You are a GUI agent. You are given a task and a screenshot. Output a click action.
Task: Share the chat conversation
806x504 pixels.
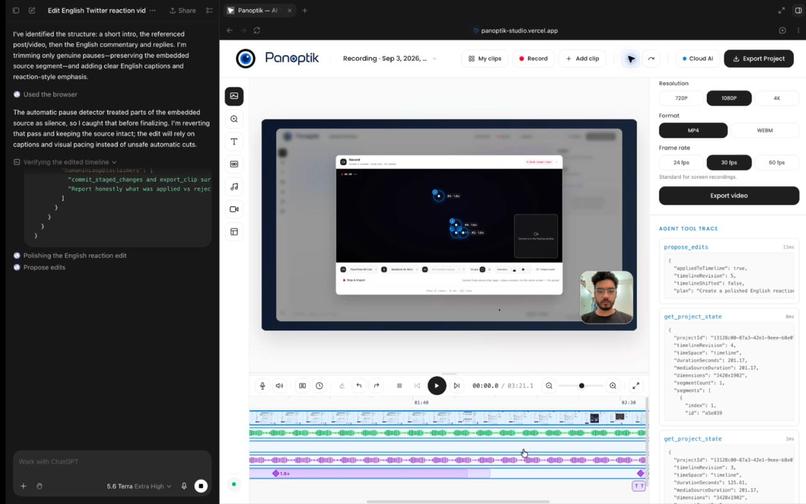[x=182, y=10]
